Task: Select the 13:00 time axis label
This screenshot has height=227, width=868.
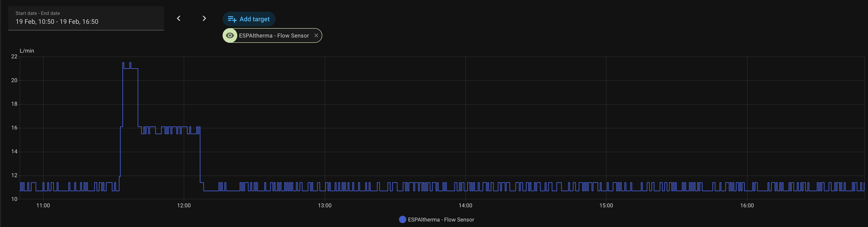Action: tap(325, 205)
